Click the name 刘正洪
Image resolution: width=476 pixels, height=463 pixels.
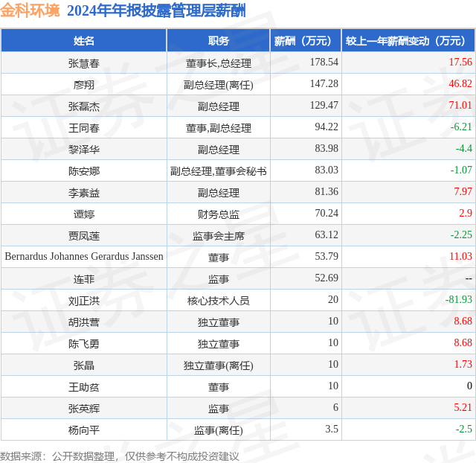(x=84, y=301)
